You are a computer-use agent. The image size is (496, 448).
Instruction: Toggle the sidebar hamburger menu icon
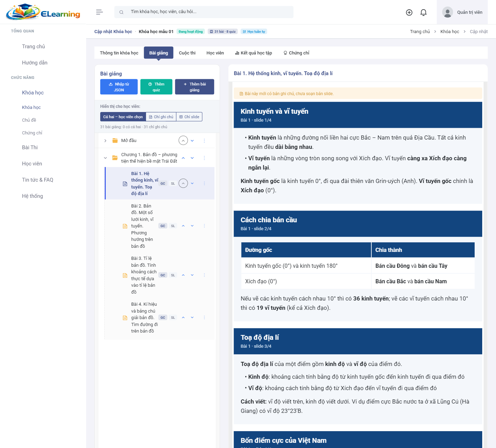pyautogui.click(x=100, y=12)
